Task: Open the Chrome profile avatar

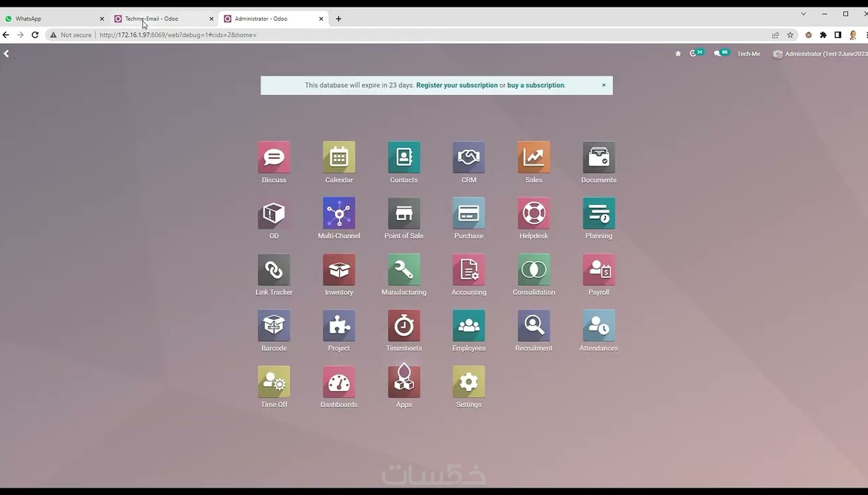Action: 853,35
